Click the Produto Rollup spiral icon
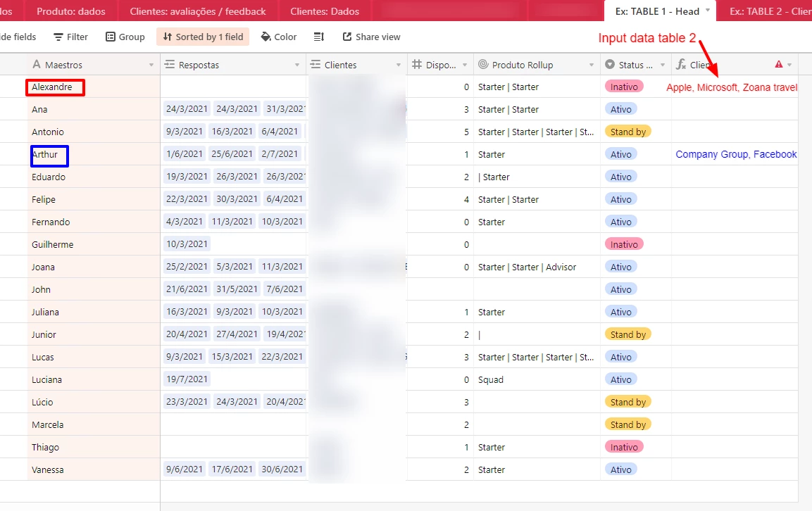Screen dimensions: 812x511 pyautogui.click(x=482, y=64)
